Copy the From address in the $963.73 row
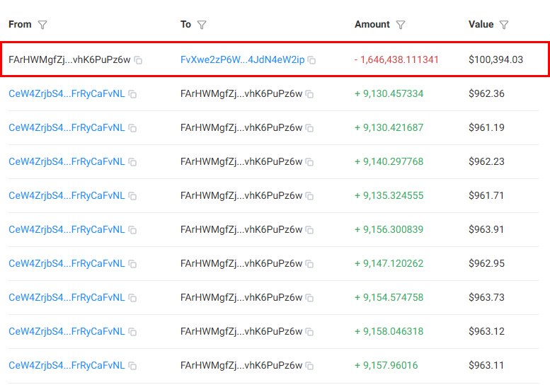Viewport: 550px width, 392px height. [x=132, y=298]
